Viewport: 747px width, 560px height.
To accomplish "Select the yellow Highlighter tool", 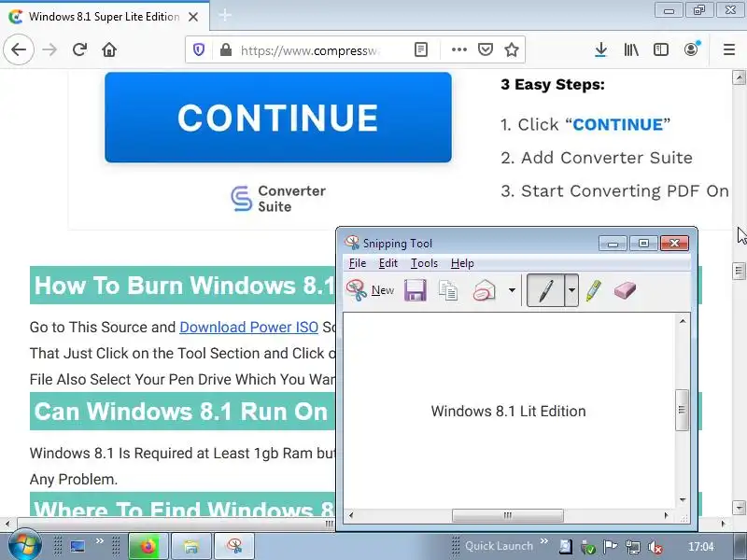I will pos(594,290).
